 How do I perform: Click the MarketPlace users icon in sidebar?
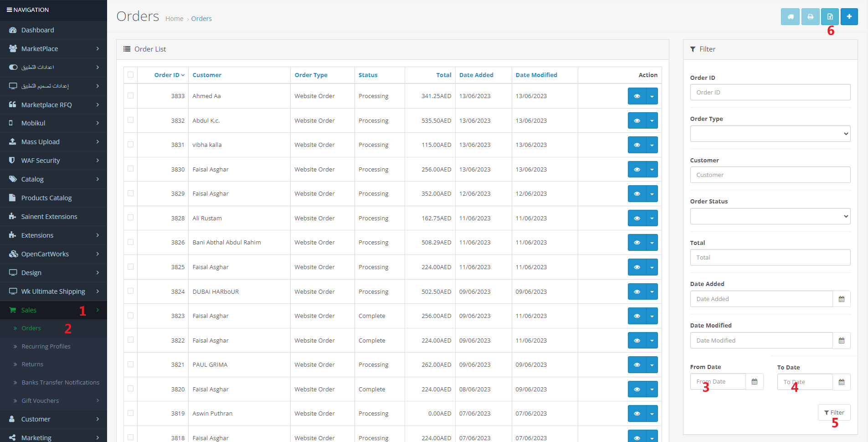(13, 49)
